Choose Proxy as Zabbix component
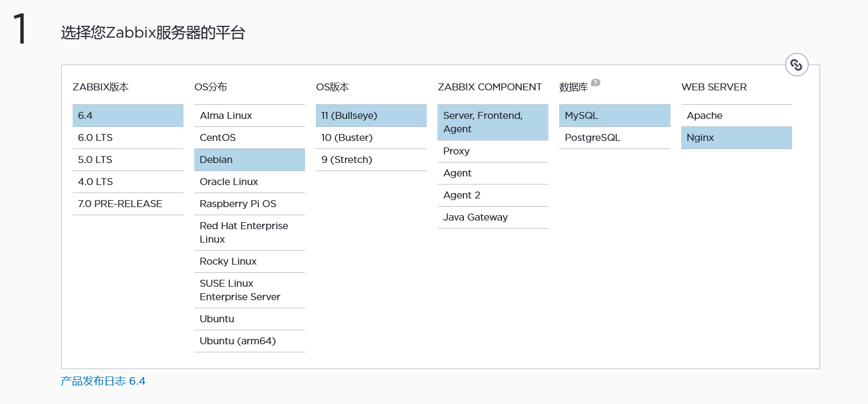 click(x=492, y=151)
